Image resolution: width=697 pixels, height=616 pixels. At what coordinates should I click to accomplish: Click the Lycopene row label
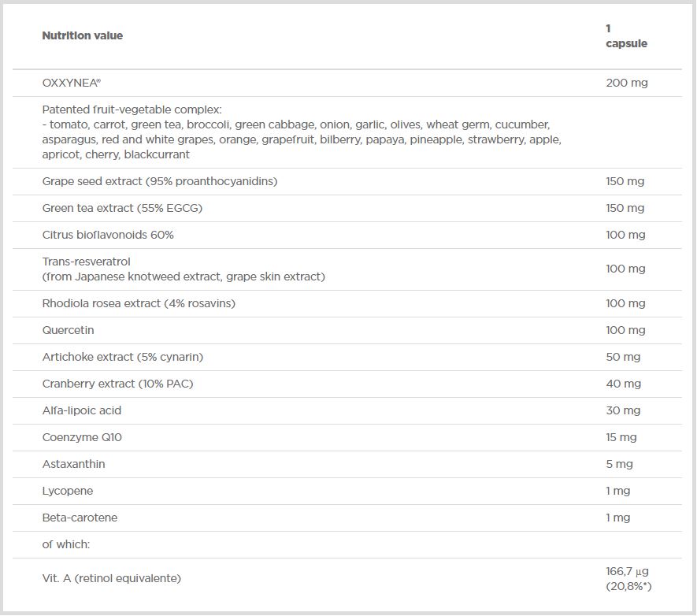point(68,491)
